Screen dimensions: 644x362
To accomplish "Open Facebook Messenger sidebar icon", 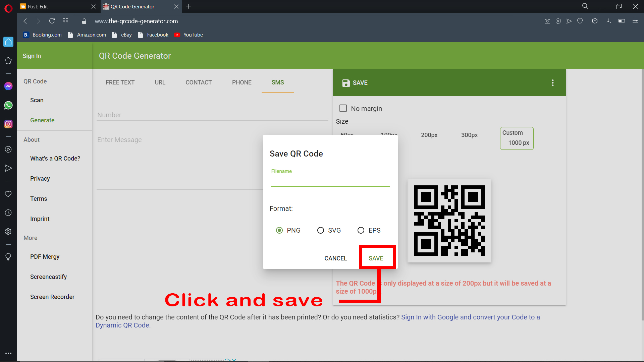I will click(x=8, y=86).
